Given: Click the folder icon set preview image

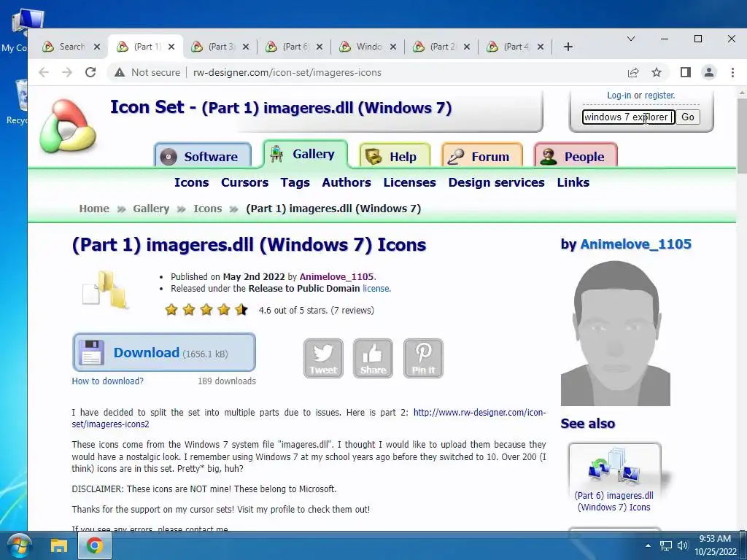Looking at the screenshot, I should click(106, 290).
